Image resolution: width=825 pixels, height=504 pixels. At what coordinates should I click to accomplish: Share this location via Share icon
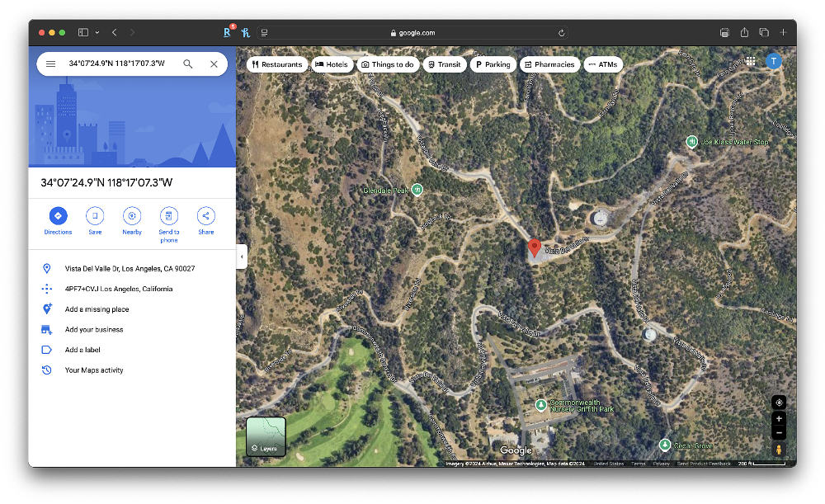point(205,215)
